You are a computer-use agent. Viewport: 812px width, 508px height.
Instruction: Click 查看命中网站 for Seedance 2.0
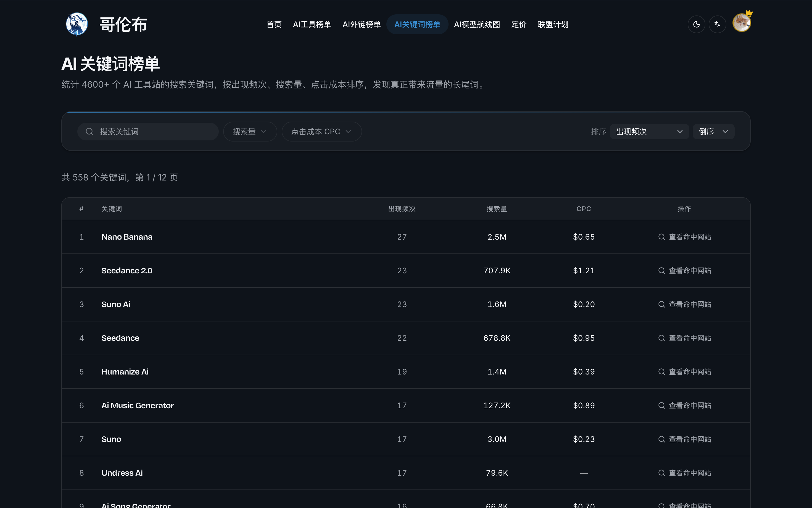684,271
